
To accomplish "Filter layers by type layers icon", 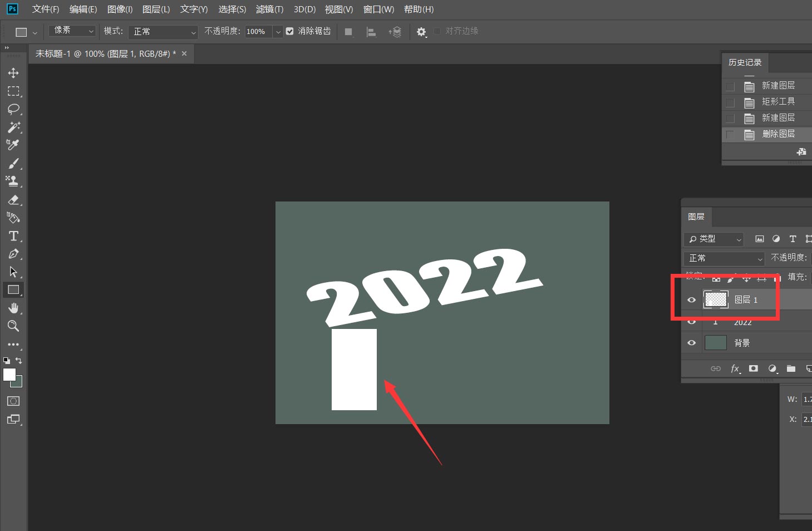I will [x=793, y=239].
